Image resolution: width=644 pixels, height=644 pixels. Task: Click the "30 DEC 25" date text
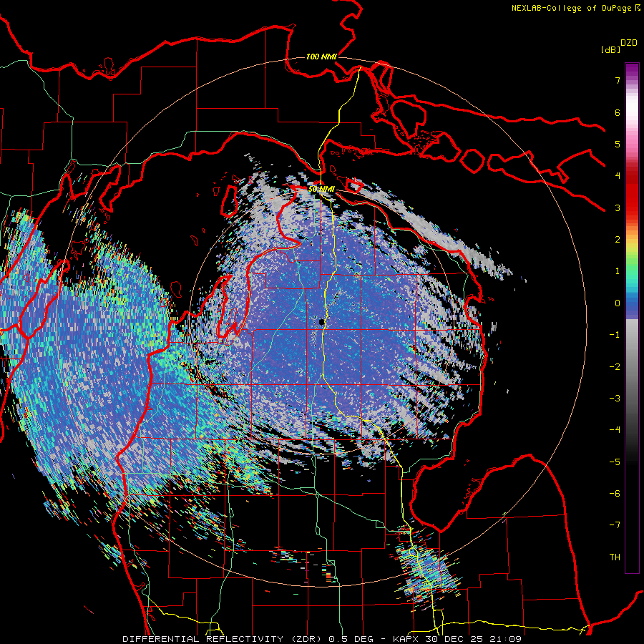pos(454,639)
